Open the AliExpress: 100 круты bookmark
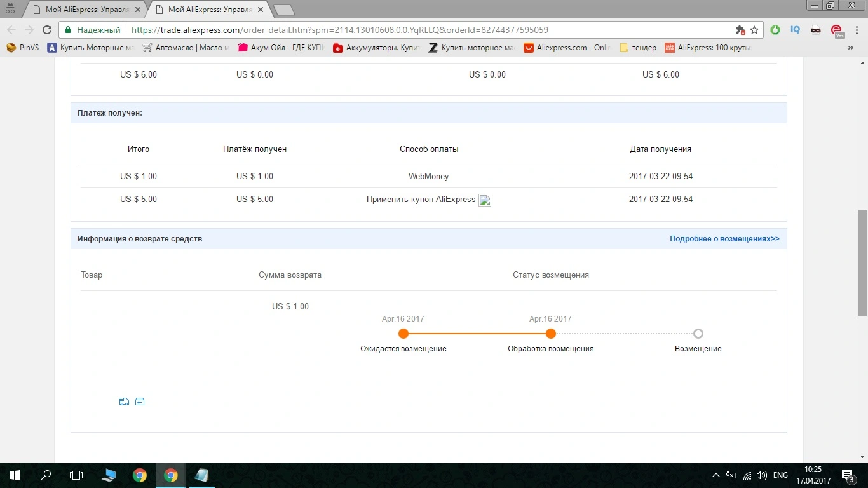Viewport: 868px width, 488px height. (x=708, y=48)
